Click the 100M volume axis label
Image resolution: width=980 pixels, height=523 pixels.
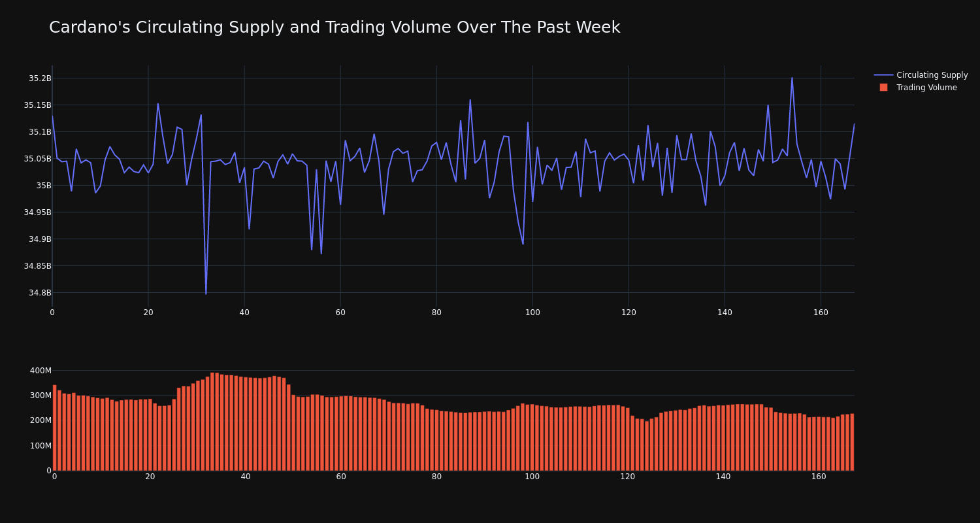(x=40, y=446)
